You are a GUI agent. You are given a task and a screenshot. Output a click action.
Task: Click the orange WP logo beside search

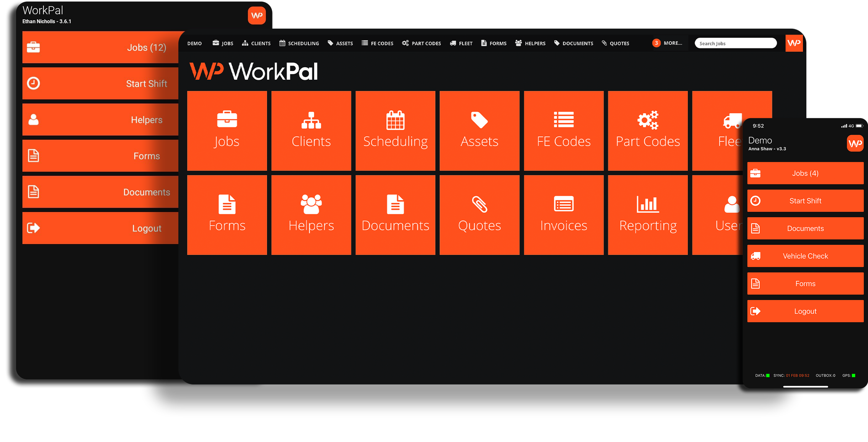pyautogui.click(x=794, y=43)
